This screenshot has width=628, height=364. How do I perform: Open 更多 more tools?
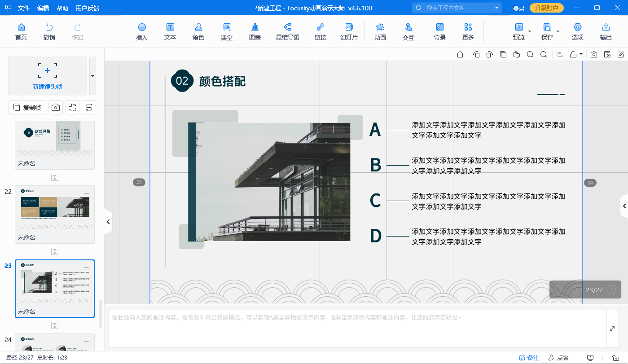468,31
